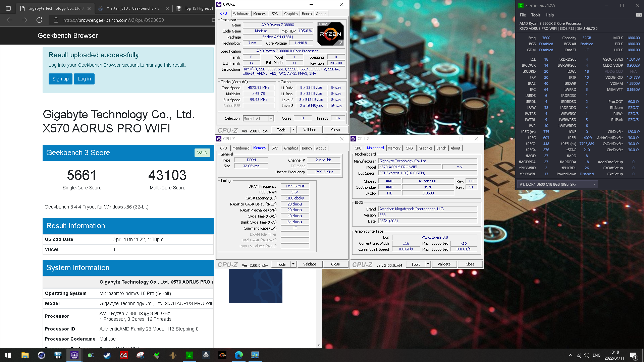Click DRAM Frequency value 1799.6 MHz
Viewport: 644px width, 362px height.
click(x=295, y=186)
